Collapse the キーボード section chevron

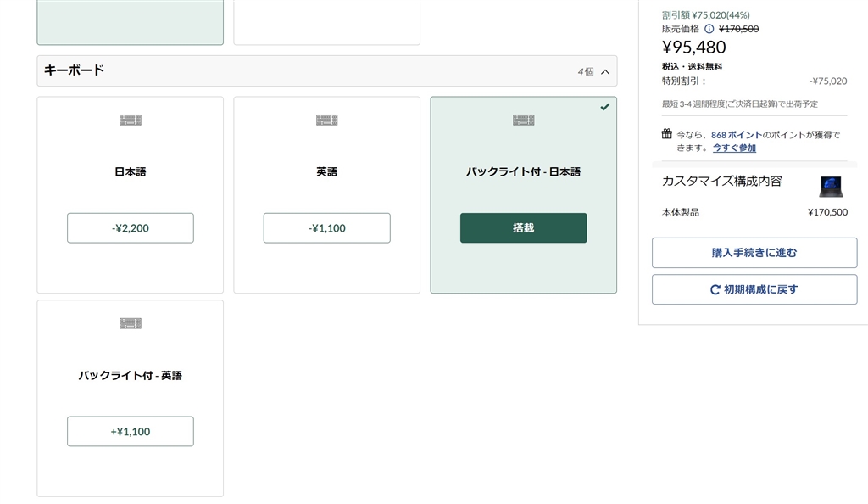coord(605,71)
